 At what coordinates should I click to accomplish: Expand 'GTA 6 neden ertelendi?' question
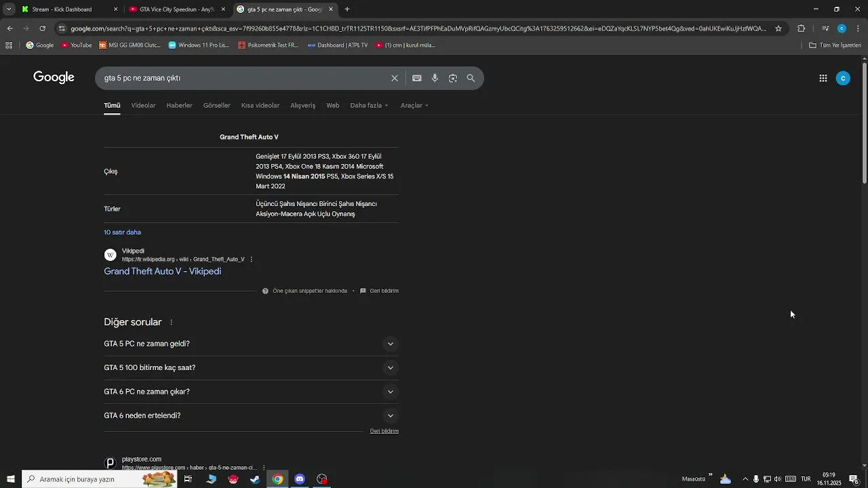point(250,415)
